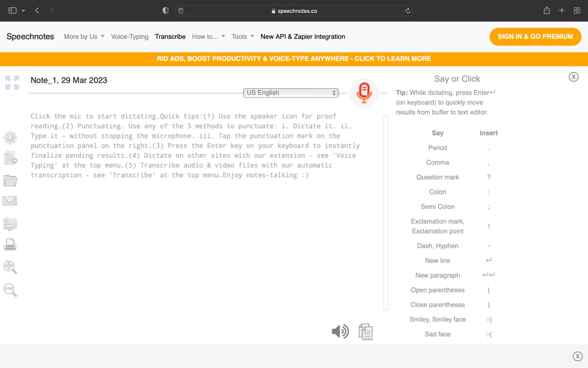This screenshot has width=588, height=368.
Task: Email the note with envelope icon
Action: 10,201
